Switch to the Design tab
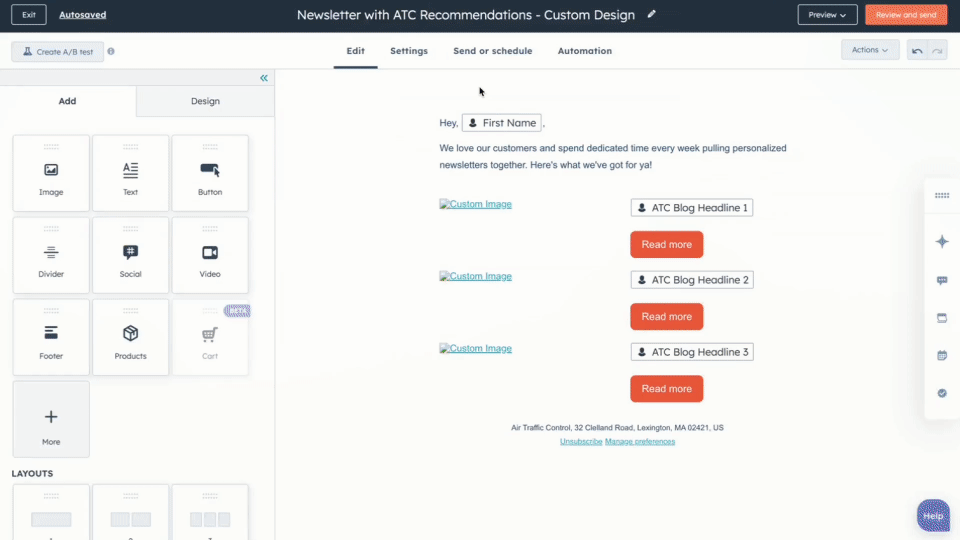This screenshot has width=960, height=540. click(205, 101)
